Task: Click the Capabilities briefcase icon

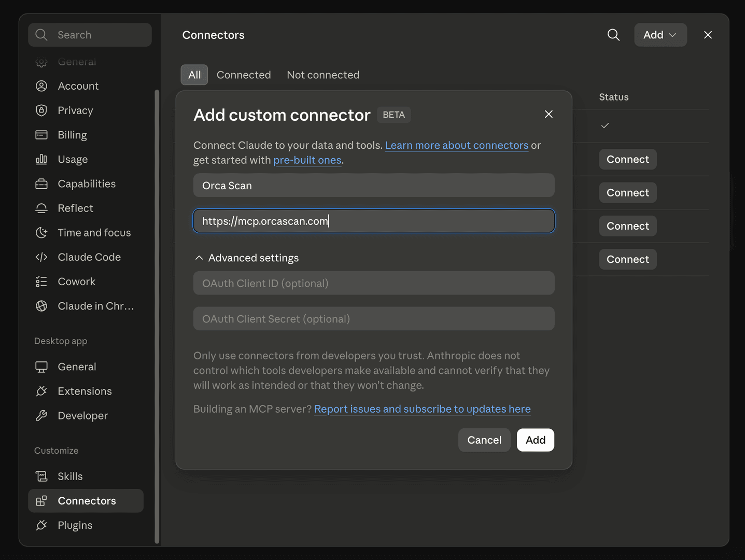Action: pos(41,184)
